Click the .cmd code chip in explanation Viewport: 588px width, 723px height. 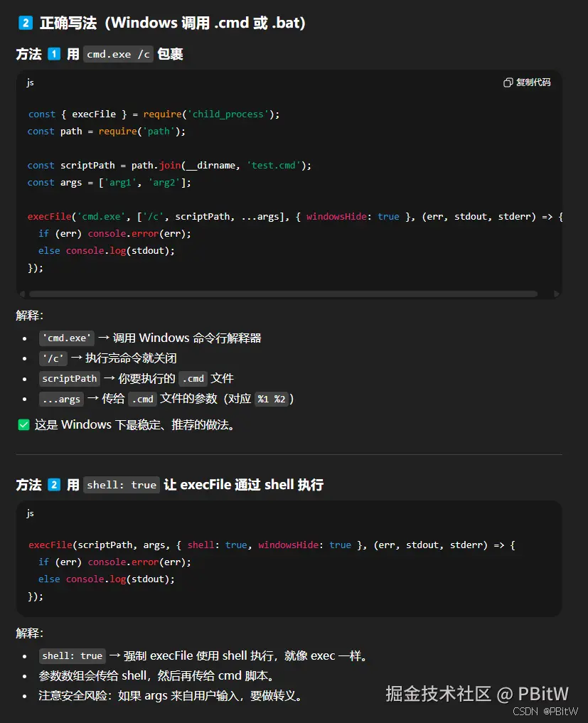(192, 378)
